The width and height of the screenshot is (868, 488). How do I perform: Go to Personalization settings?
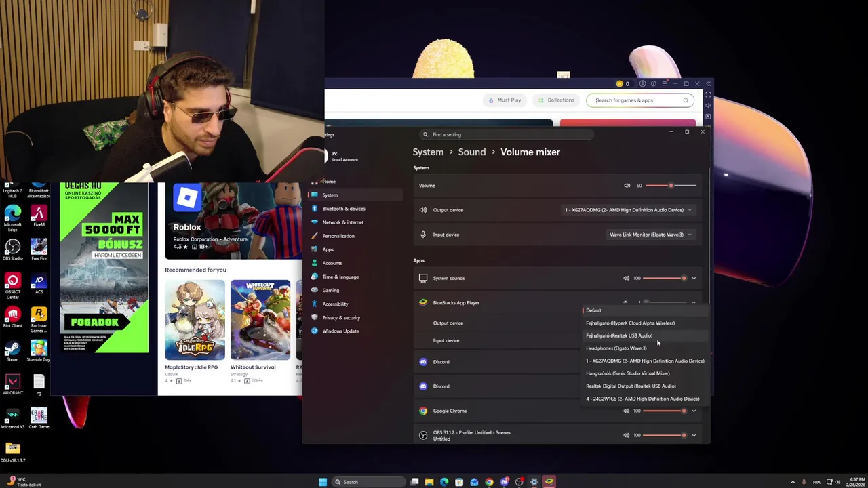pos(356,236)
